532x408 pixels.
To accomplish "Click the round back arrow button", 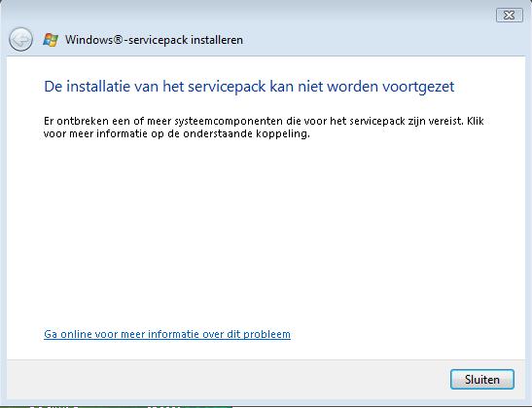I will coord(20,39).
